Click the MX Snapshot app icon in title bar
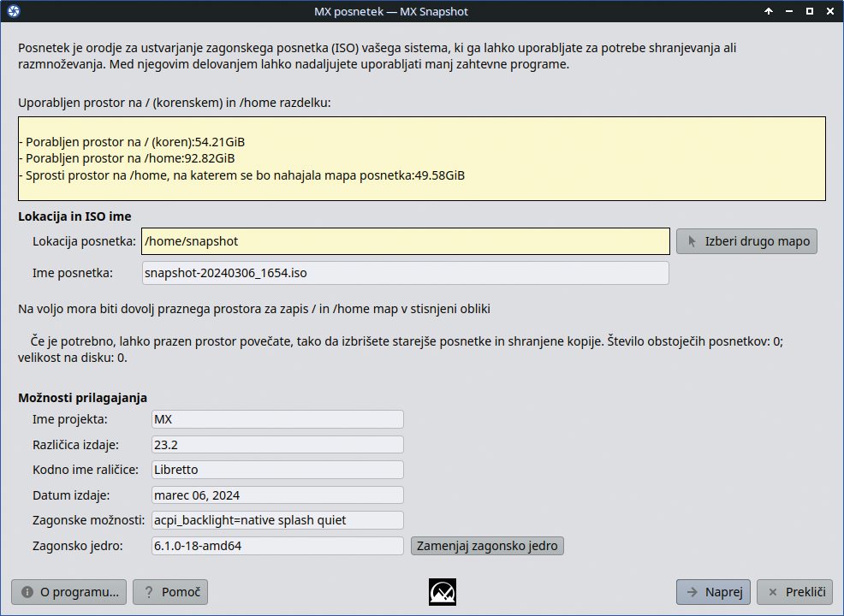Image resolution: width=844 pixels, height=616 pixels. (14, 11)
